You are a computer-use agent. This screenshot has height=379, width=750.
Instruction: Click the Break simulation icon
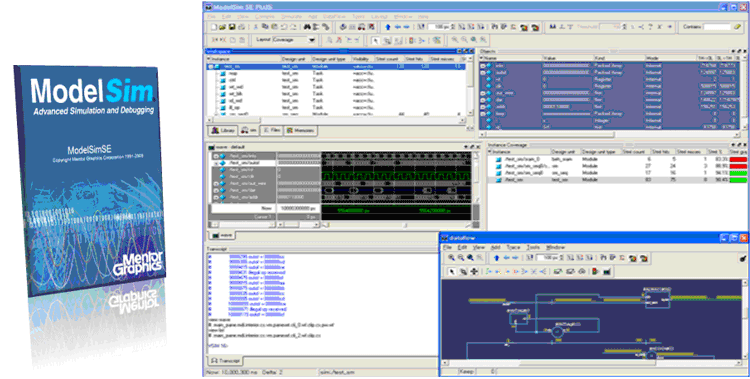pyautogui.click(x=371, y=27)
